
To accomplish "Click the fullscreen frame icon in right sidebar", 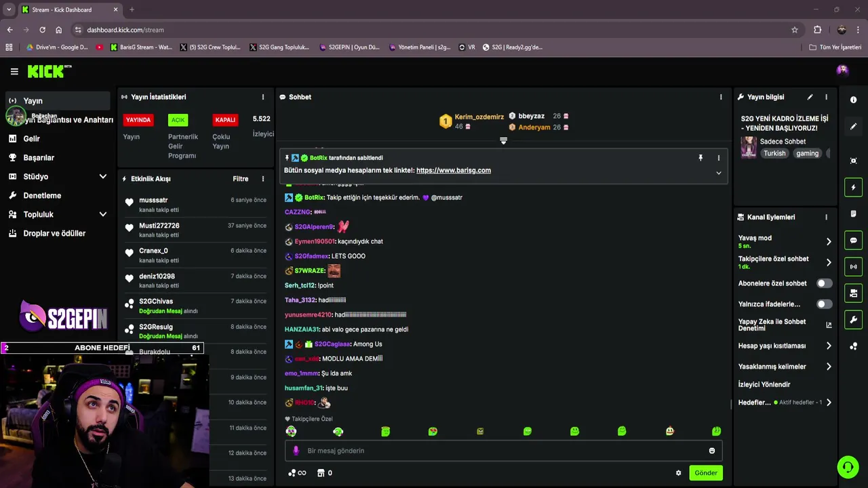I will (x=853, y=161).
